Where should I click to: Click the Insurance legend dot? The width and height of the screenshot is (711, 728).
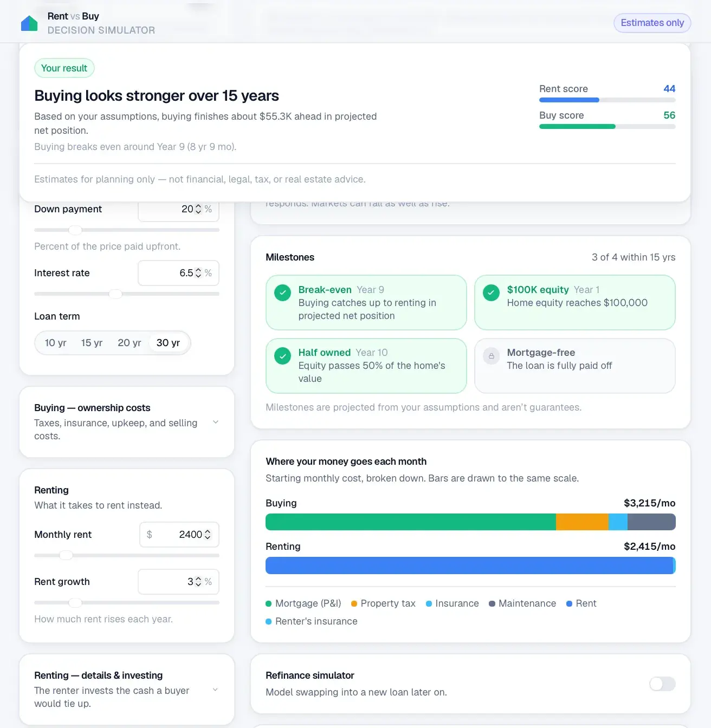pos(429,603)
